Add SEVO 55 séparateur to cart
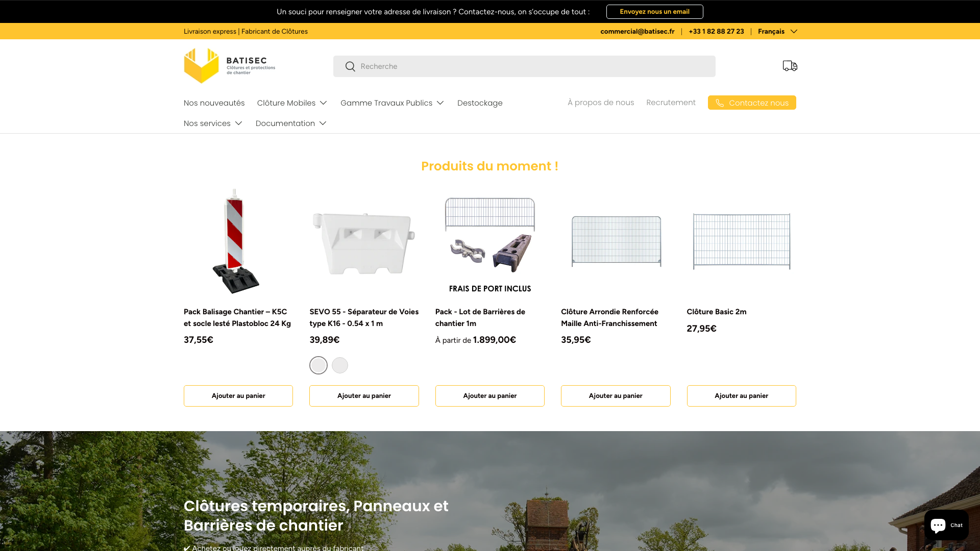The width and height of the screenshot is (980, 551). coord(364,396)
